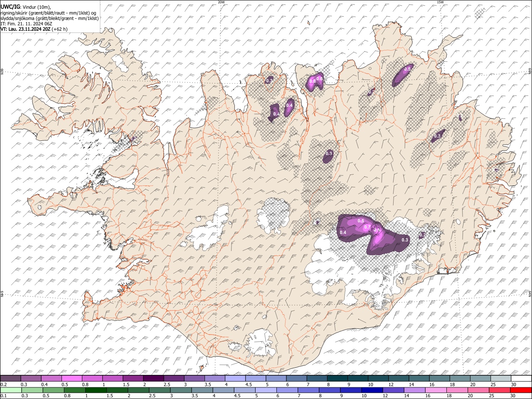Pick the bright red 30 rain legend swatch
Screen dimensions: 532x399
[x=521, y=390]
